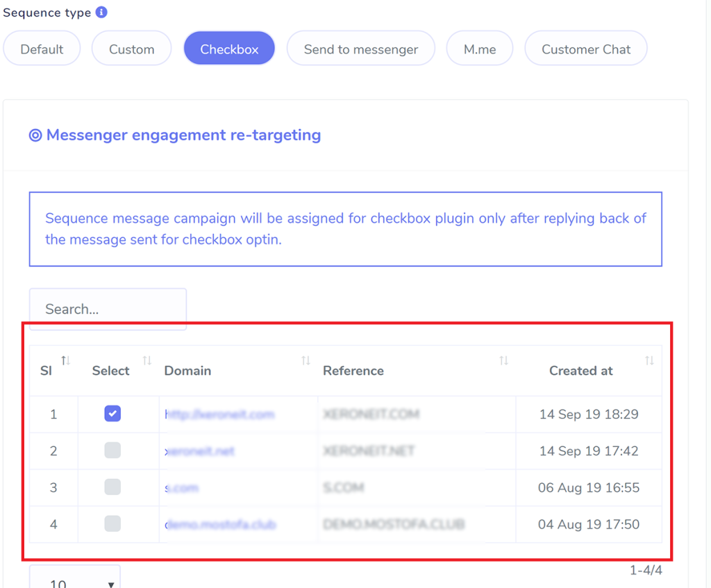Check the checkbox for xeroneit.net

point(112,451)
